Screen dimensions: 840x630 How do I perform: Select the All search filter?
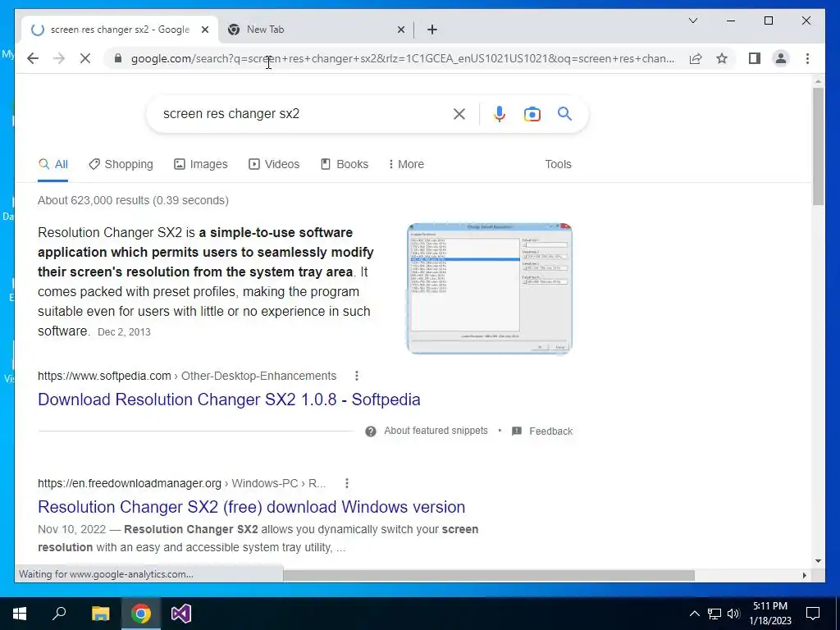(x=53, y=164)
